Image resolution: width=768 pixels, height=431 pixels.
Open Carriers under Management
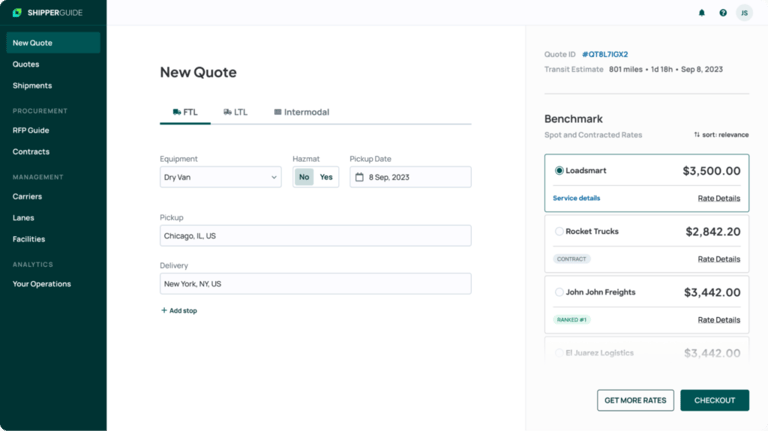click(27, 196)
